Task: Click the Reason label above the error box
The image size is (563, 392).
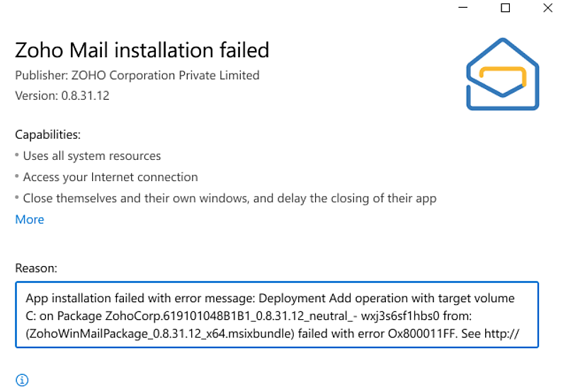Action: (36, 268)
